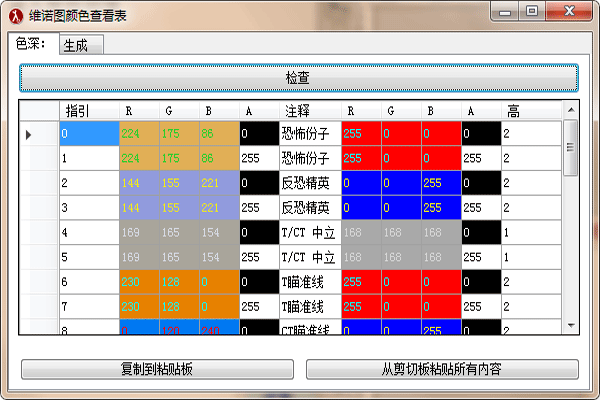This screenshot has width=600, height=400.
Task: Click 恐怖份子 comment in row 0
Action: [310, 134]
